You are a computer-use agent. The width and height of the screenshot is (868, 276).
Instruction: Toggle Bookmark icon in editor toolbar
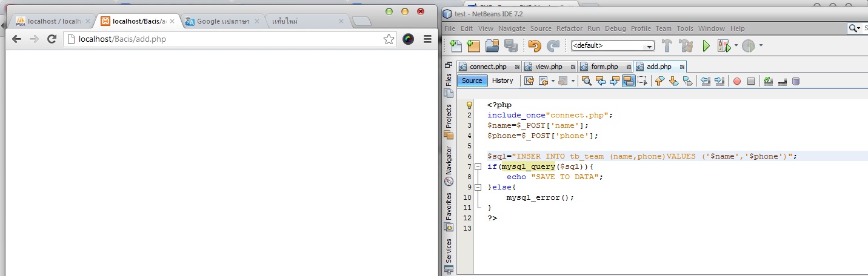[x=687, y=80]
